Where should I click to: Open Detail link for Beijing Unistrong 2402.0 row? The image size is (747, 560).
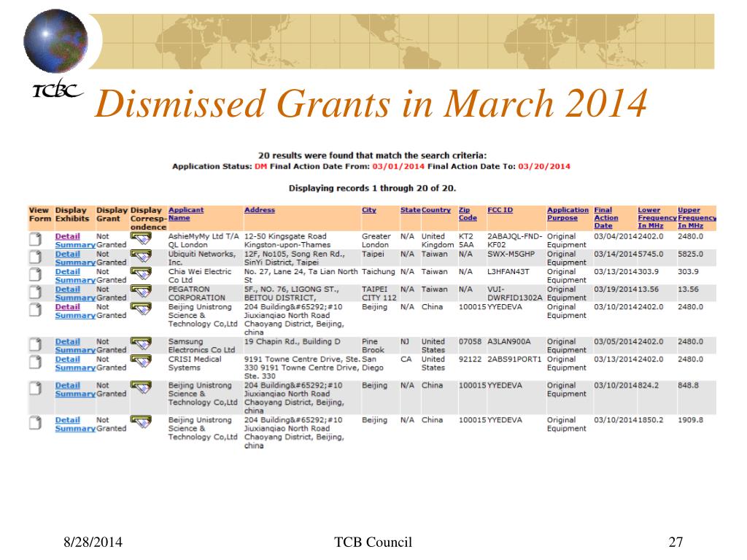tap(68, 307)
